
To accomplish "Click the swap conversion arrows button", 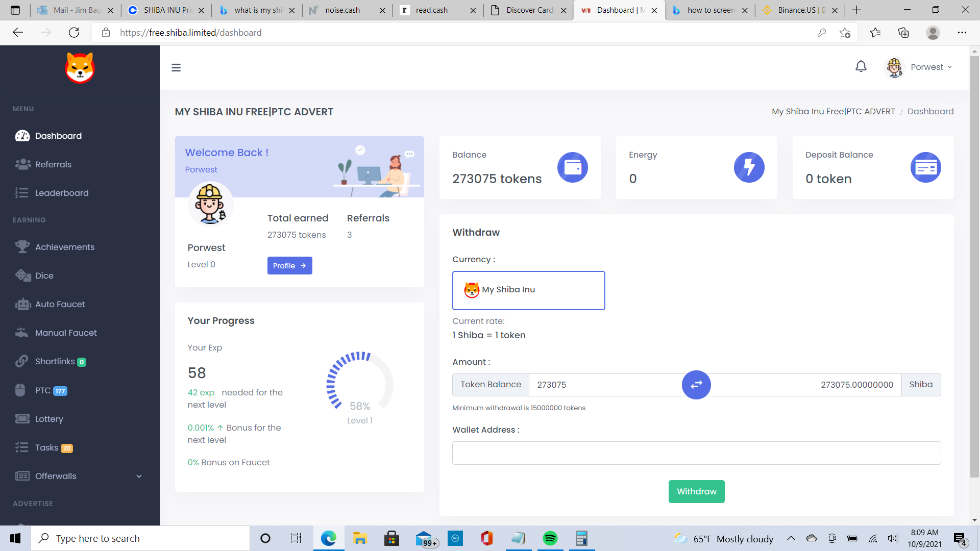I will 696,385.
